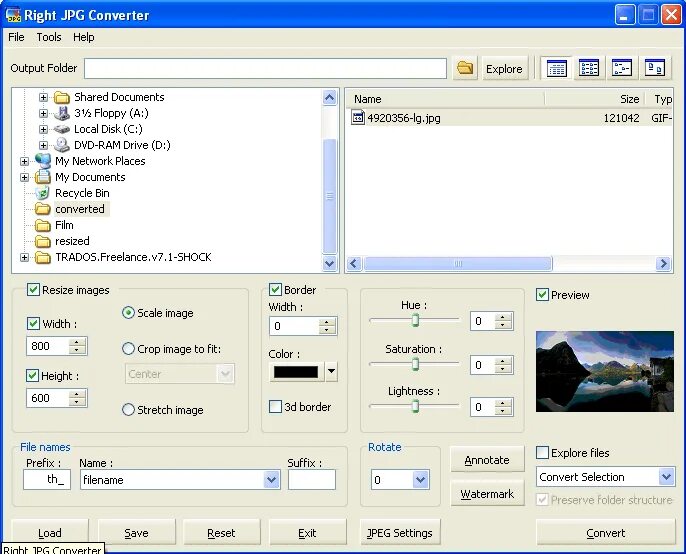686x554 pixels.
Task: Open the Help menu
Action: (x=84, y=37)
